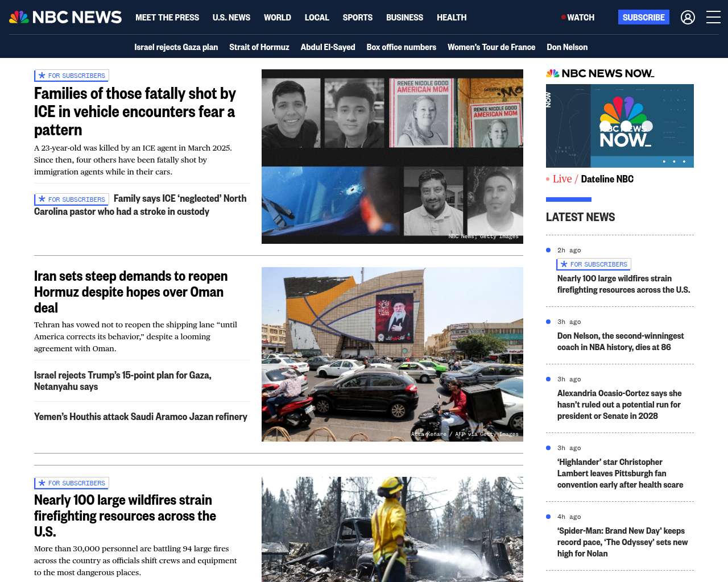Viewport: 728px width, 582px height.
Task: Click the NBC News peacock logo
Action: (65, 17)
